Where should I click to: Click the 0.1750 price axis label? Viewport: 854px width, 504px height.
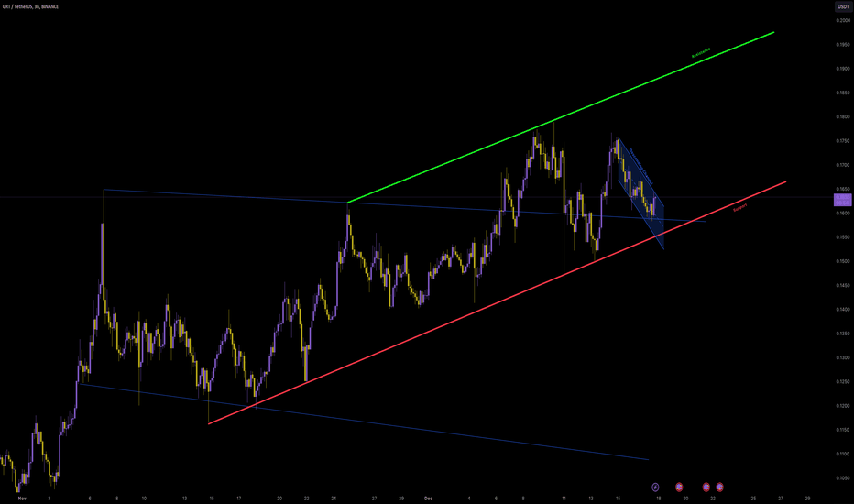coord(843,140)
